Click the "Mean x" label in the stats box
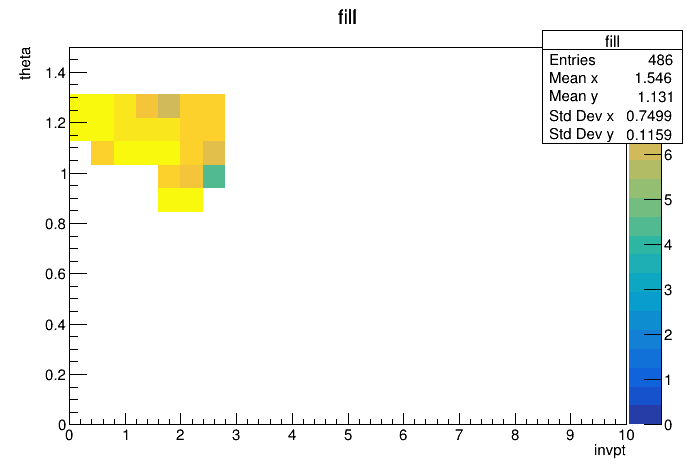Viewport: 696px width, 472px height. tap(573, 78)
